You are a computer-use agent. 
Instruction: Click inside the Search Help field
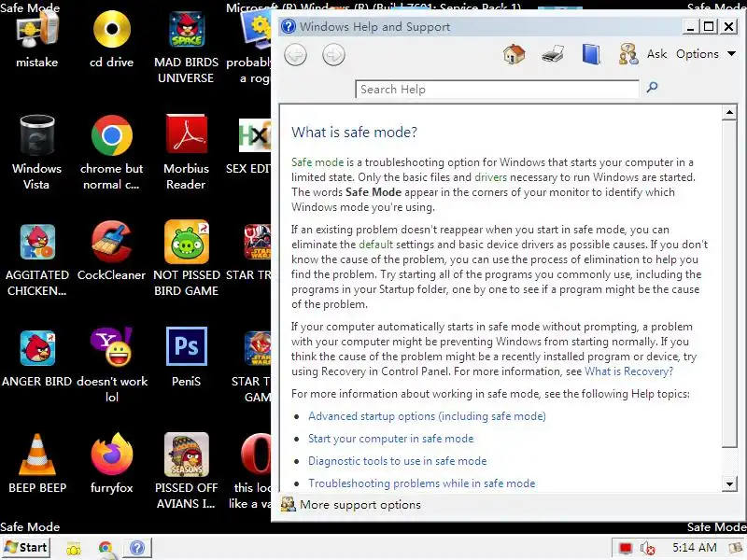tap(498, 90)
